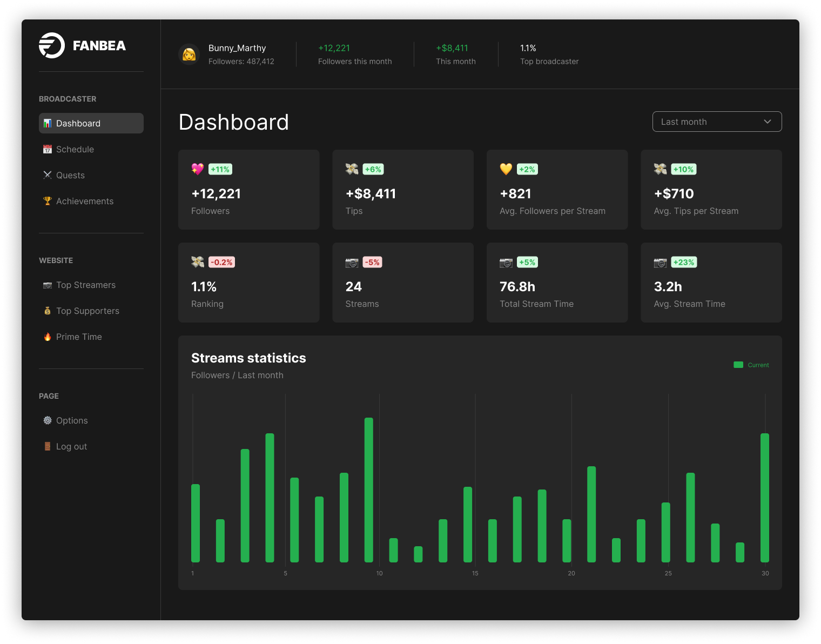Click the chevron arrow in Last month dropdown
Screen dimensions: 821x644
click(x=768, y=122)
